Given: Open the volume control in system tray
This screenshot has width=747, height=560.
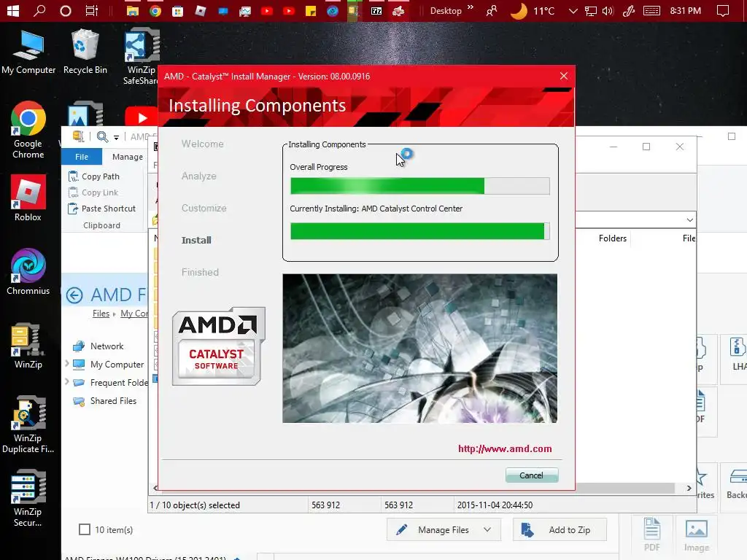Looking at the screenshot, I should tap(608, 10).
